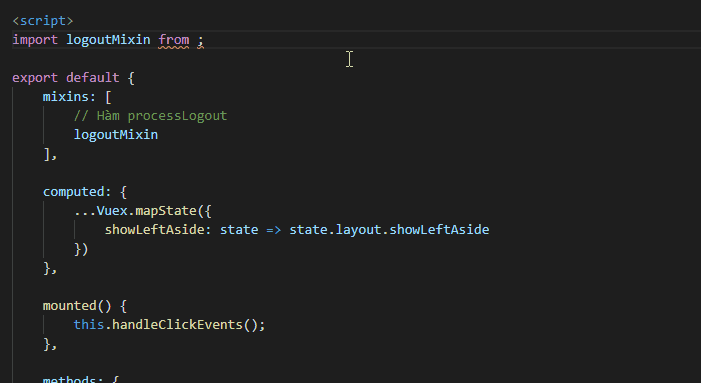Click the 'mounted()' hook name

[77, 306]
